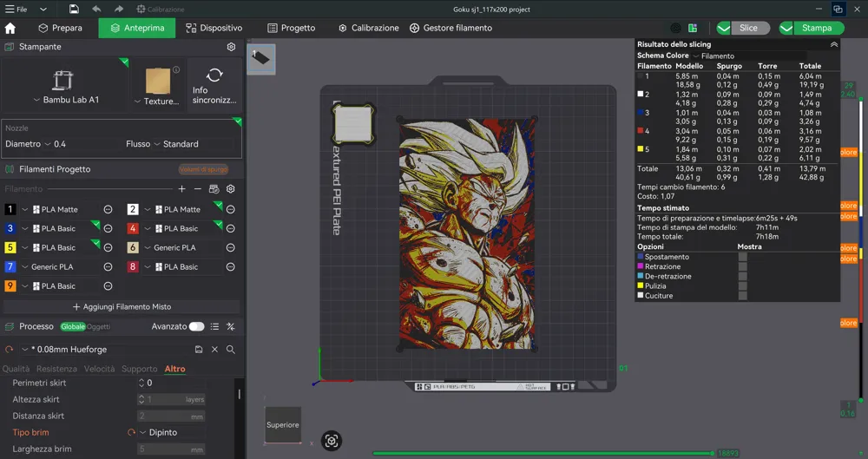Open printer settings gear icon
Image resolution: width=868 pixels, height=459 pixels.
tap(232, 47)
